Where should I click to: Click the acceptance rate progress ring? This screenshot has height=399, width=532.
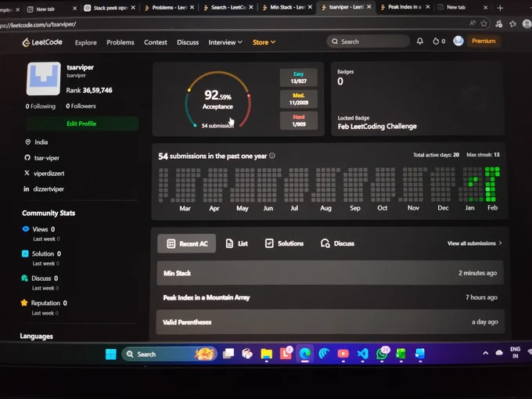pyautogui.click(x=217, y=100)
